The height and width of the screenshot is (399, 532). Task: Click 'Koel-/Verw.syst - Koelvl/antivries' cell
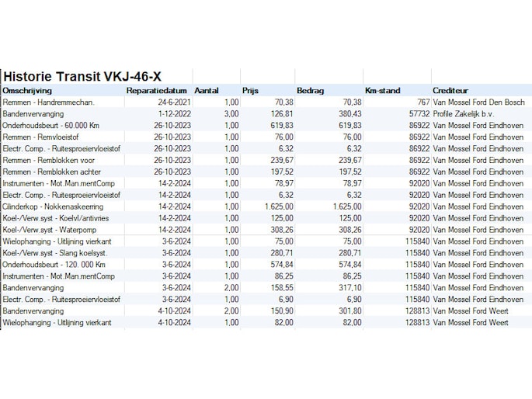(56, 218)
